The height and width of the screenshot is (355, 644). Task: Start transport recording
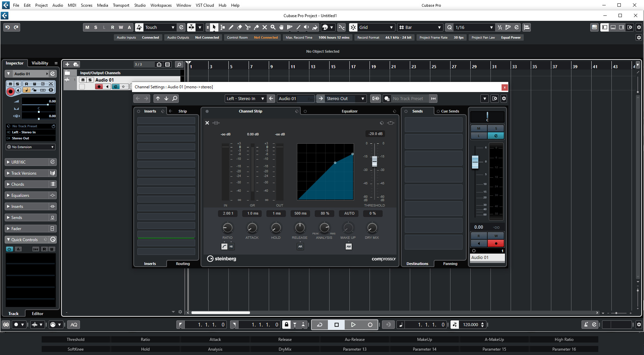coord(370,325)
